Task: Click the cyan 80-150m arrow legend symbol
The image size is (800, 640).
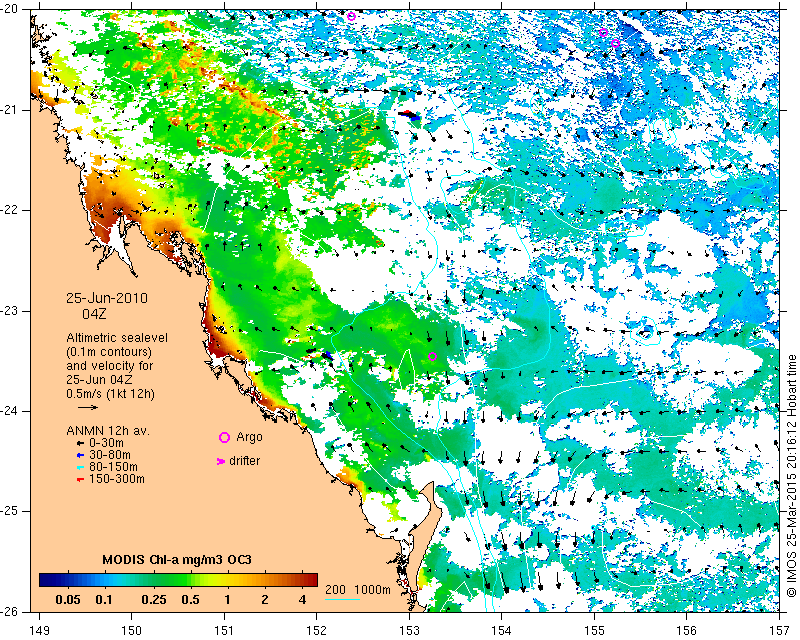Action: coord(80,467)
